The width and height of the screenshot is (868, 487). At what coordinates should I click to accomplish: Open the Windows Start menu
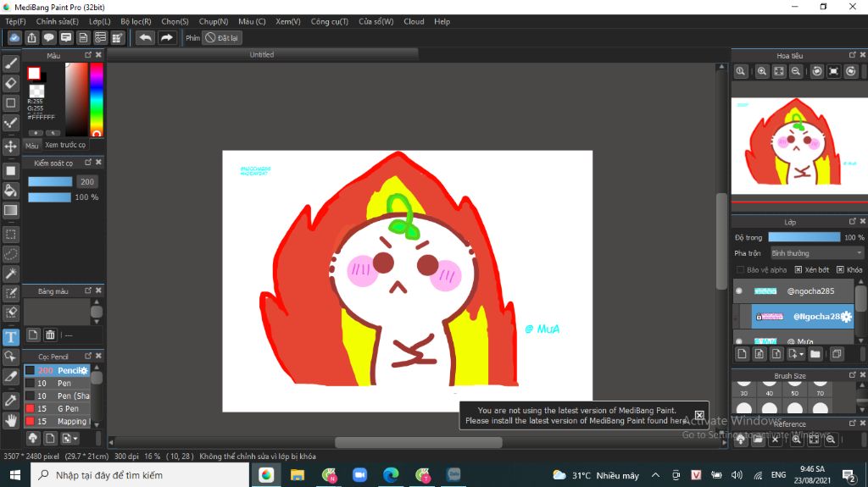15,475
